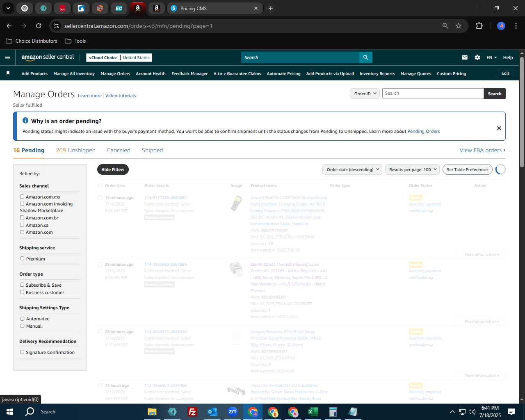Open the Order ID search type dropdown
This screenshot has width=525, height=420.
(x=364, y=94)
